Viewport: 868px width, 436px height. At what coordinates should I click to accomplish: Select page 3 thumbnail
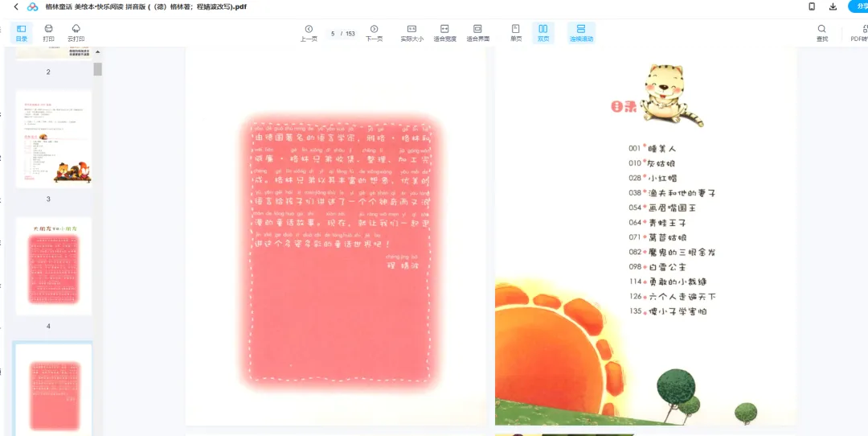pyautogui.click(x=54, y=140)
